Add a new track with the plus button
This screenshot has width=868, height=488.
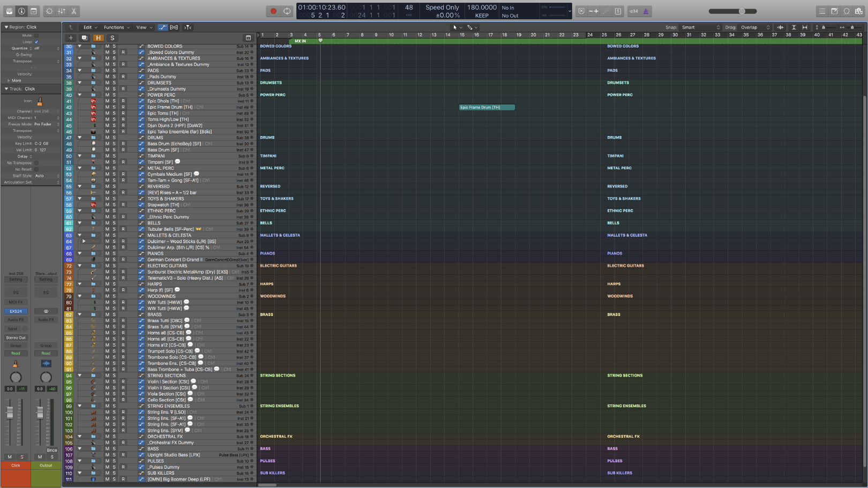pyautogui.click(x=71, y=37)
